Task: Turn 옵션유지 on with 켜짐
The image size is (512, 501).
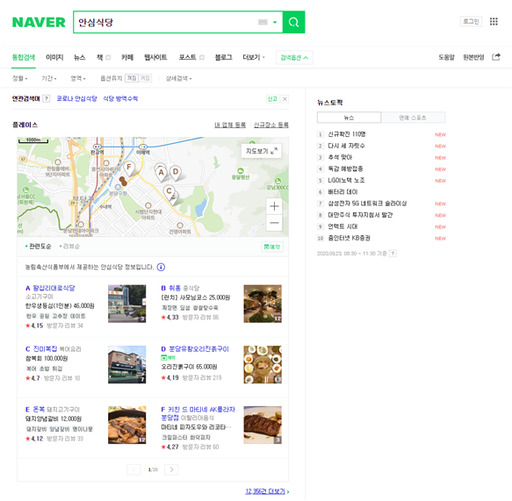Action: (x=131, y=78)
